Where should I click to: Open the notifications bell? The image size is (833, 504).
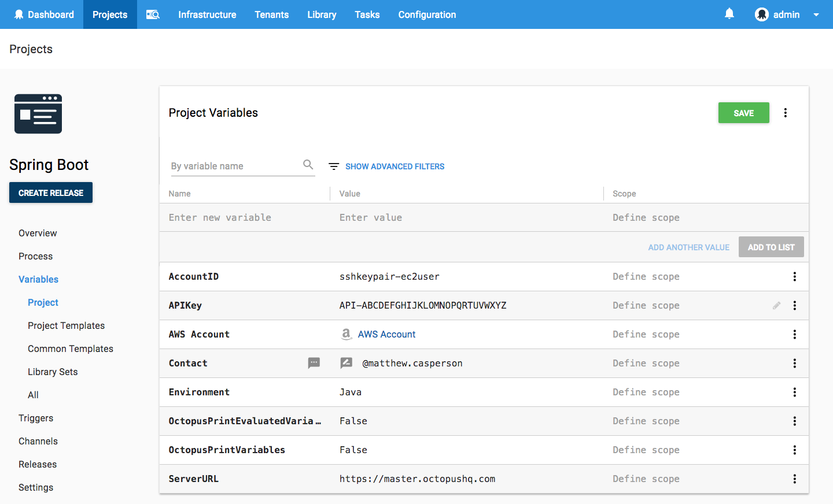[729, 13]
